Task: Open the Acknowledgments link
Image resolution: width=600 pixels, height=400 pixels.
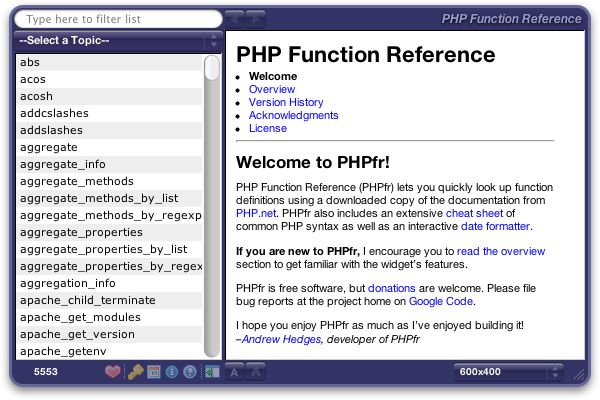Action: 293,115
